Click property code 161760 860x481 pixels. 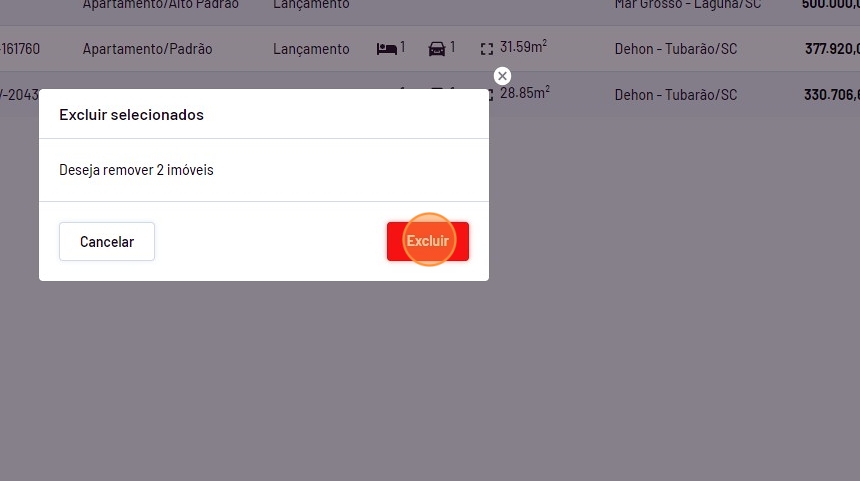pyautogui.click(x=21, y=49)
